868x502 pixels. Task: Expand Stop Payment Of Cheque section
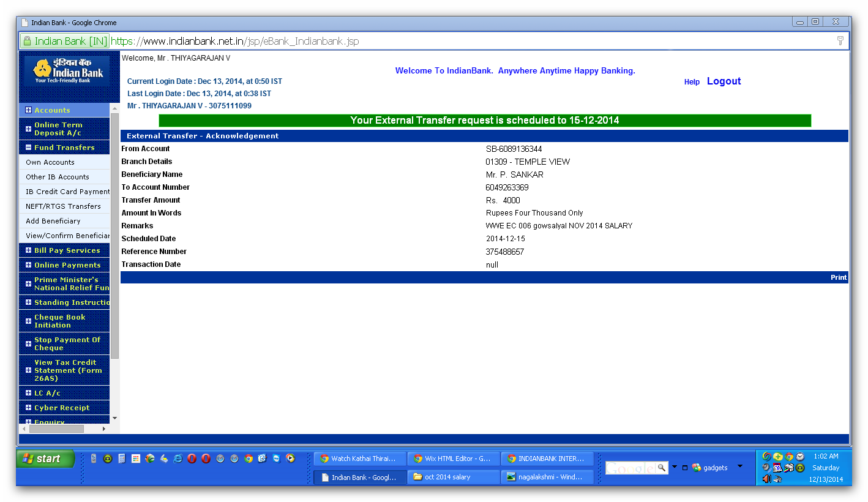coord(28,343)
